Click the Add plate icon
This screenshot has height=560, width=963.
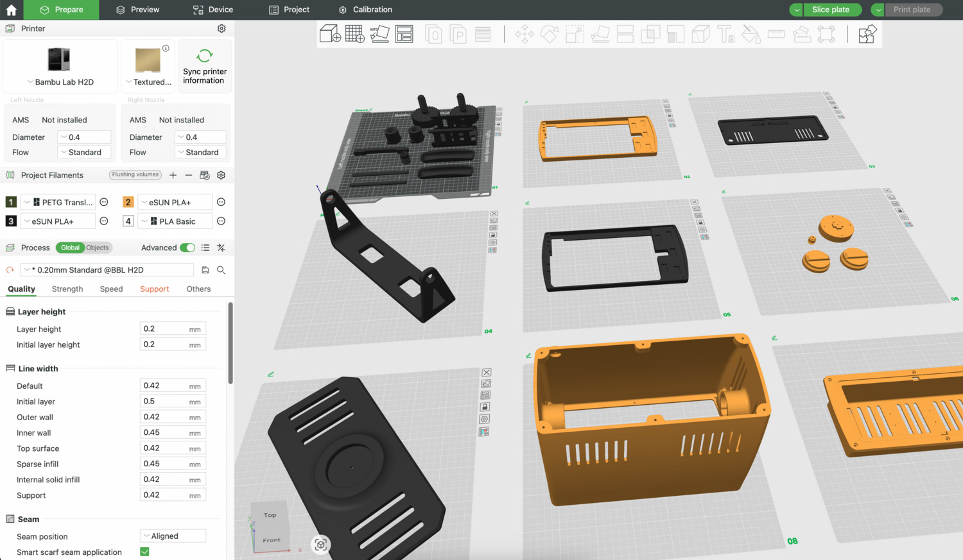coord(354,33)
